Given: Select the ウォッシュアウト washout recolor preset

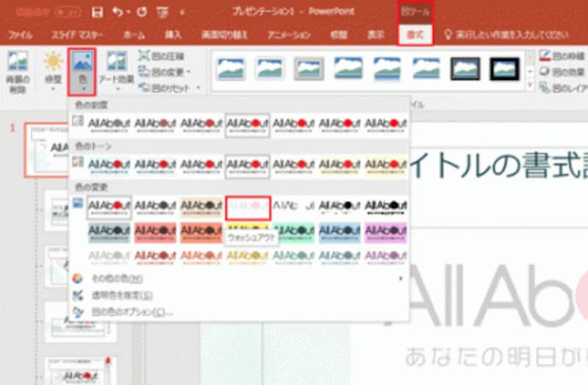Looking at the screenshot, I should (x=248, y=208).
